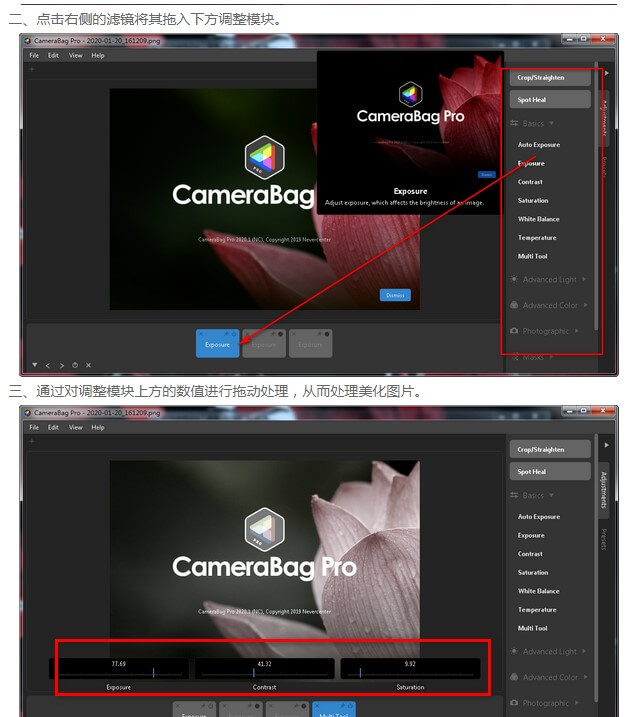Click the Crop/Straighten button in the lower window

click(x=550, y=449)
